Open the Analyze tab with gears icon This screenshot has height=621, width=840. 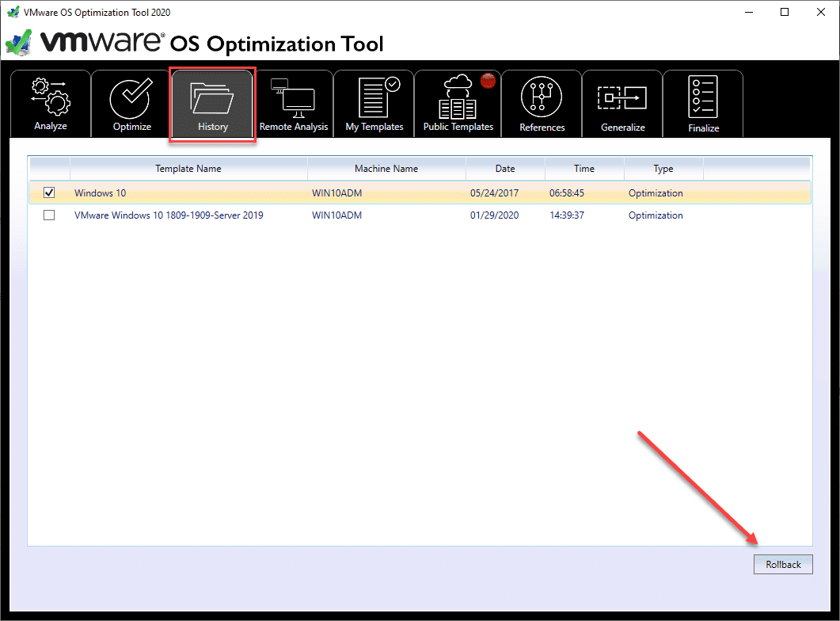[51, 104]
